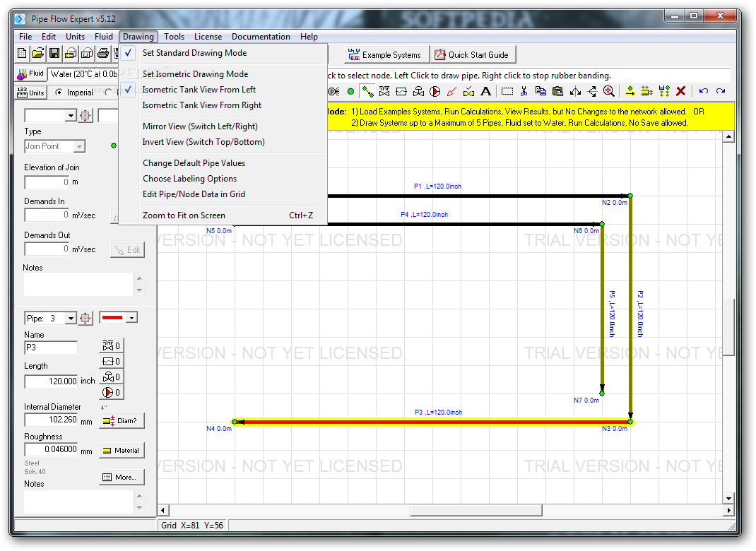
Task: Open an existing file with folder icon
Action: point(38,54)
